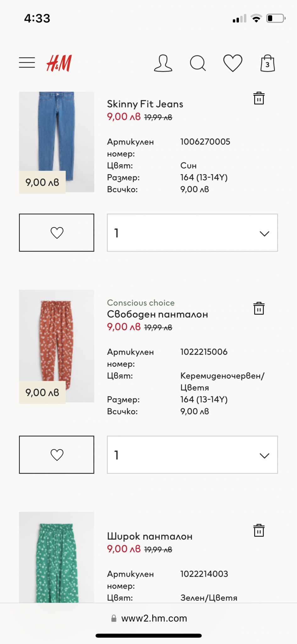Open the Skinny Fit Jeans product title

(145, 104)
